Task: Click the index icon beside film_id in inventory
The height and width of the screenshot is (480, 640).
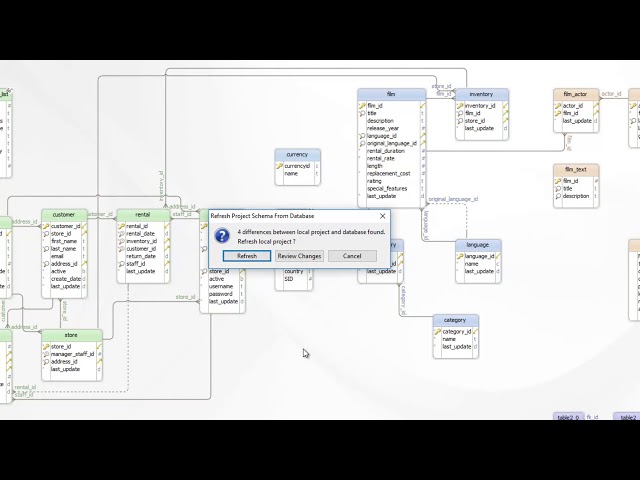Action: click(x=460, y=113)
